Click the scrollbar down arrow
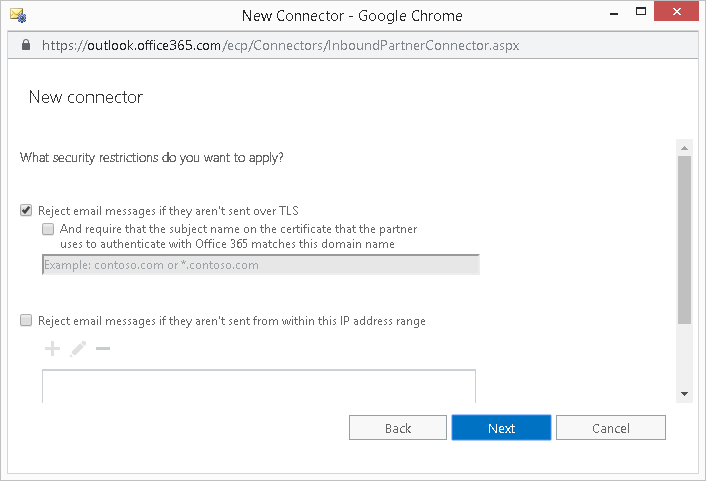Screen dimensions: 706x481 [x=684, y=394]
